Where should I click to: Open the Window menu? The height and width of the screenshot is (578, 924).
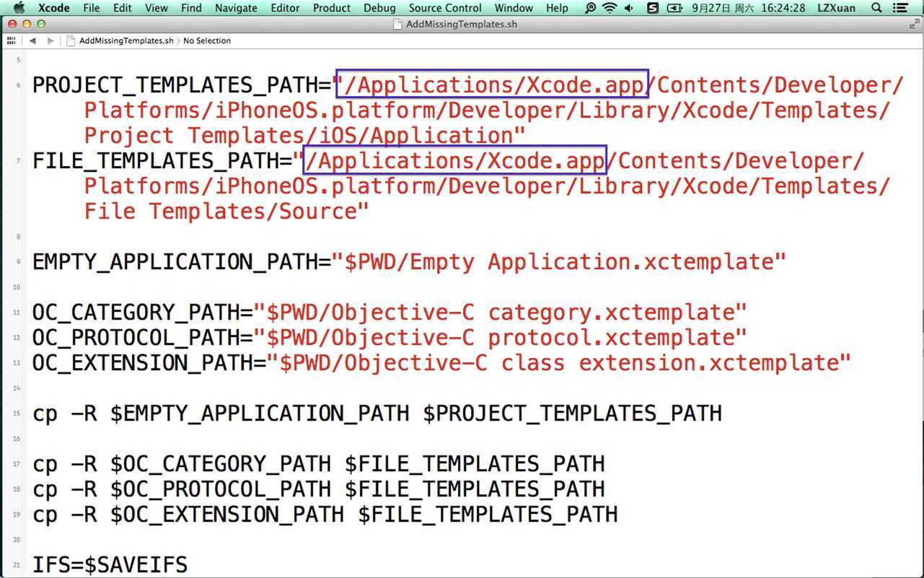coord(514,8)
